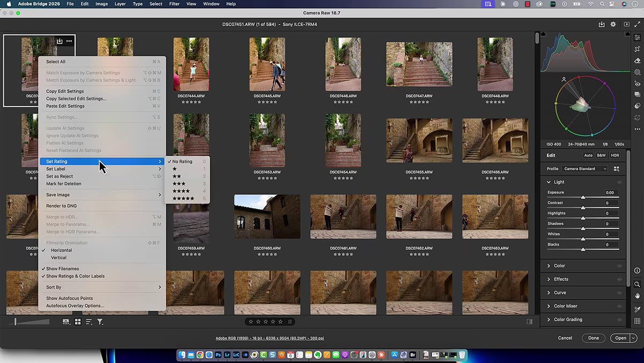Select the Healing eraser tool
644x363 pixels.
point(637,61)
